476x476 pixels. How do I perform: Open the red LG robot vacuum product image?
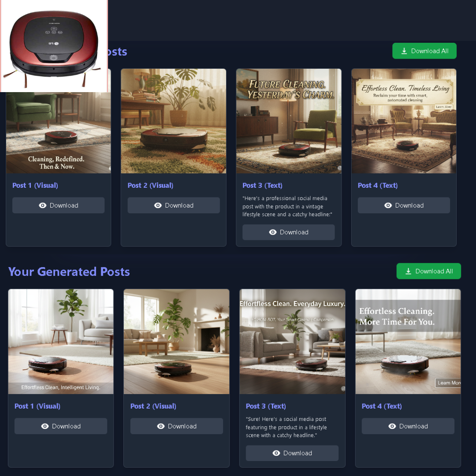coord(54,46)
